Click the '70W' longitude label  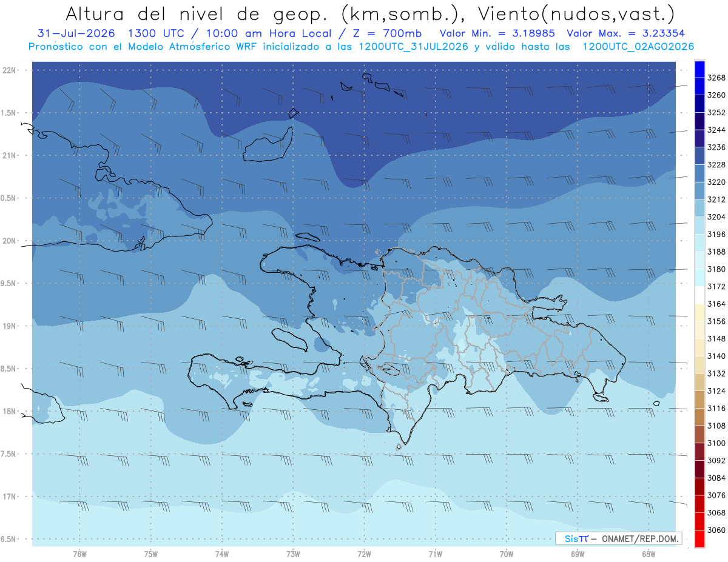[506, 554]
